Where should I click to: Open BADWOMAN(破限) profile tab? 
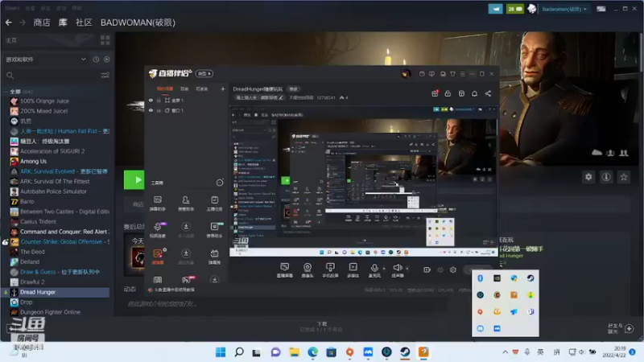click(x=138, y=23)
